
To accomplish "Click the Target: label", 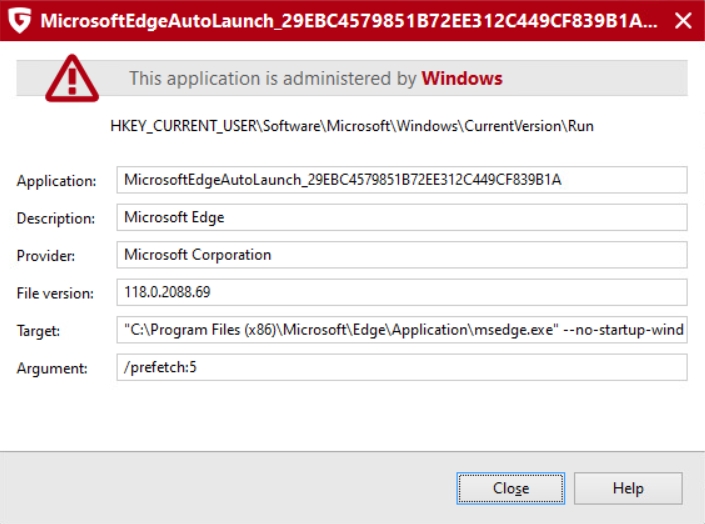I will tap(38, 331).
